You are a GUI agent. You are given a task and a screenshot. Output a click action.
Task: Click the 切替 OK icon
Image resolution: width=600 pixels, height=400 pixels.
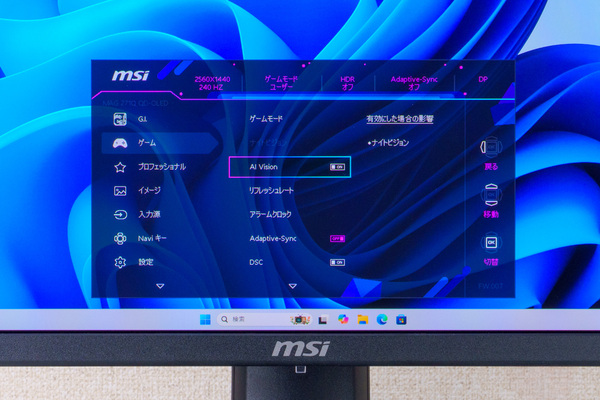coord(491,242)
